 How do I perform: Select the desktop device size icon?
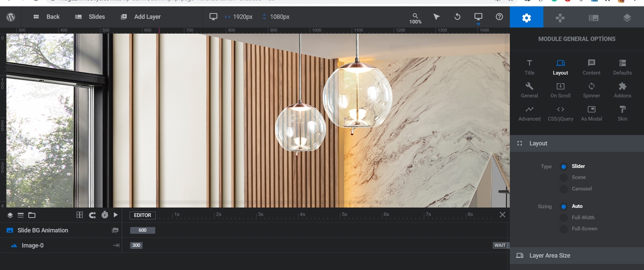pyautogui.click(x=213, y=17)
